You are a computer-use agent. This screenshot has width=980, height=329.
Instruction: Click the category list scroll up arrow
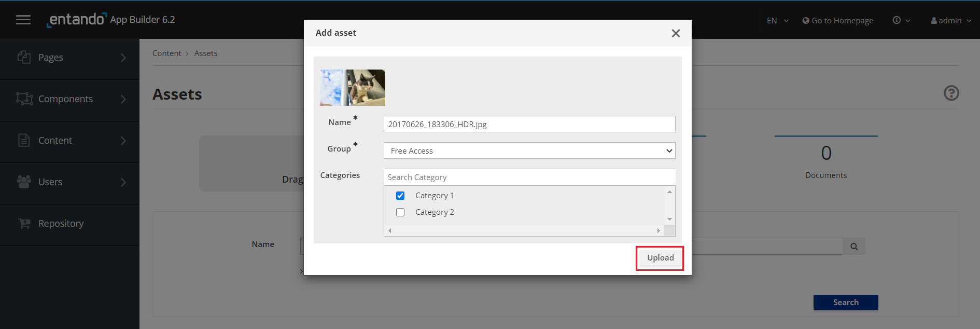point(669,191)
